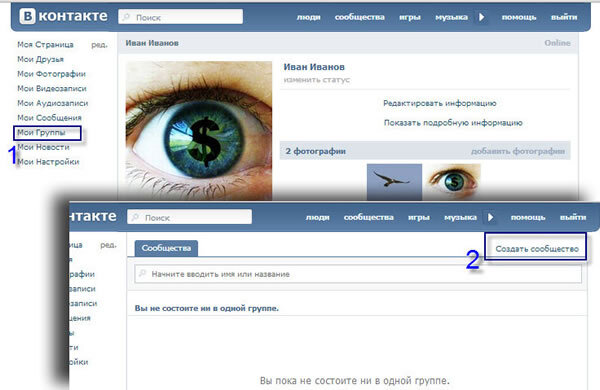Open the large eye profile picture
The height and width of the screenshot is (390, 600).
point(199,131)
